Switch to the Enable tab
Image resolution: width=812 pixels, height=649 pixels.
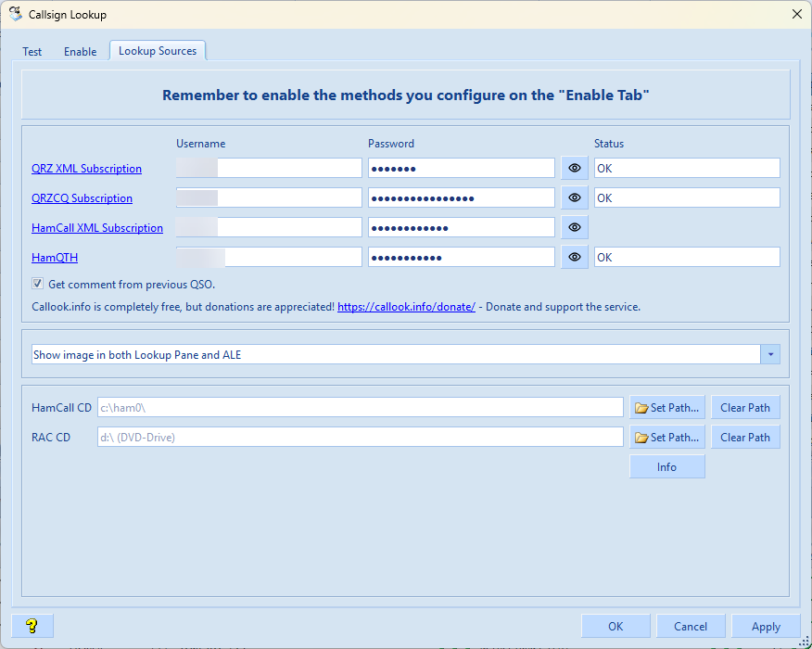coord(81,52)
